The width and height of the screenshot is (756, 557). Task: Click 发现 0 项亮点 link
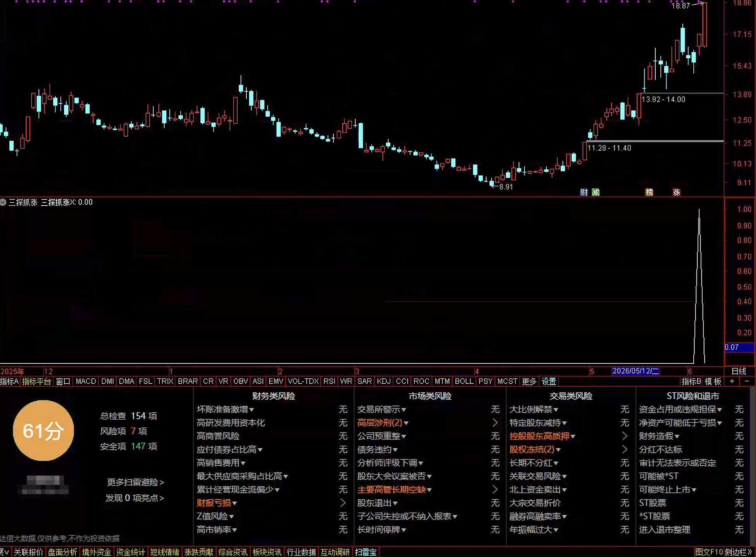click(x=135, y=498)
